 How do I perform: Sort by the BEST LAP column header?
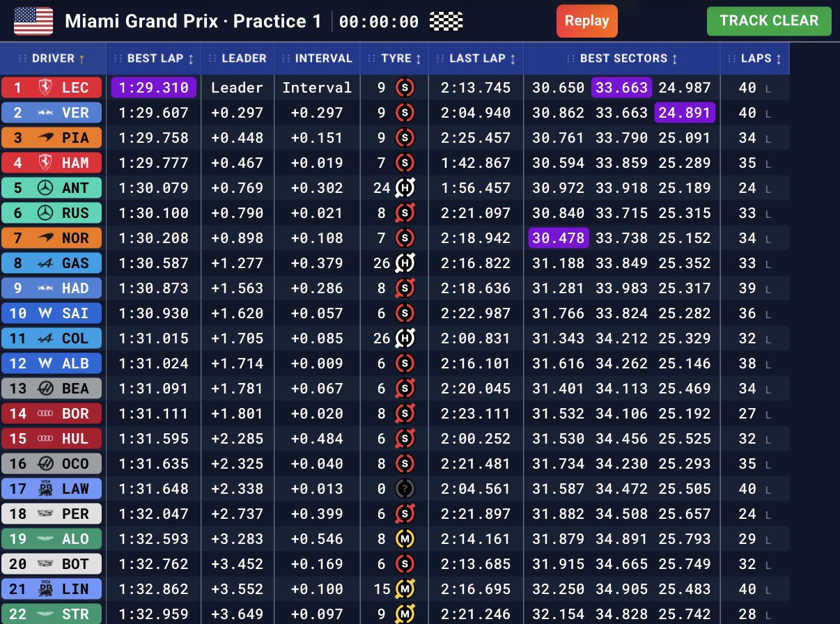point(154,58)
